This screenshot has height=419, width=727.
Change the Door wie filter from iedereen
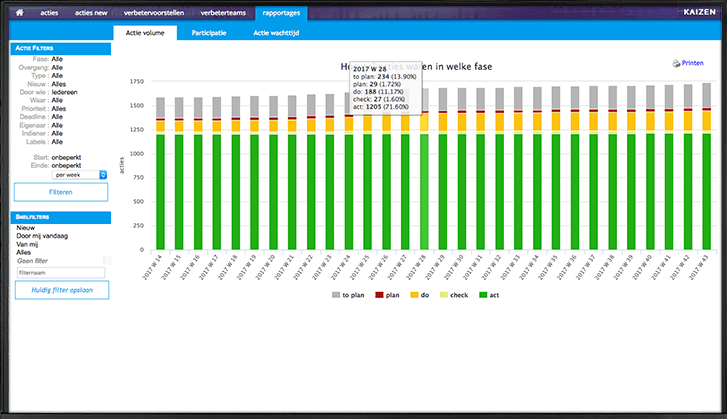(67, 91)
